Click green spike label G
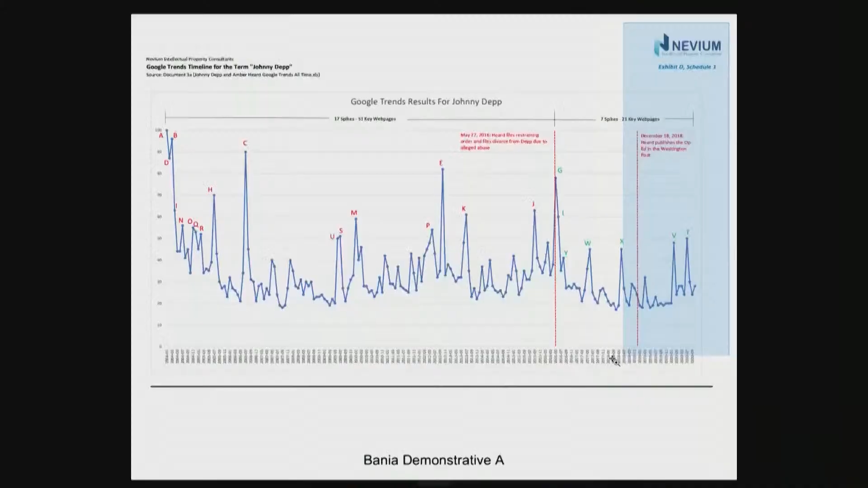Viewport: 868px width, 488px height. tap(560, 170)
